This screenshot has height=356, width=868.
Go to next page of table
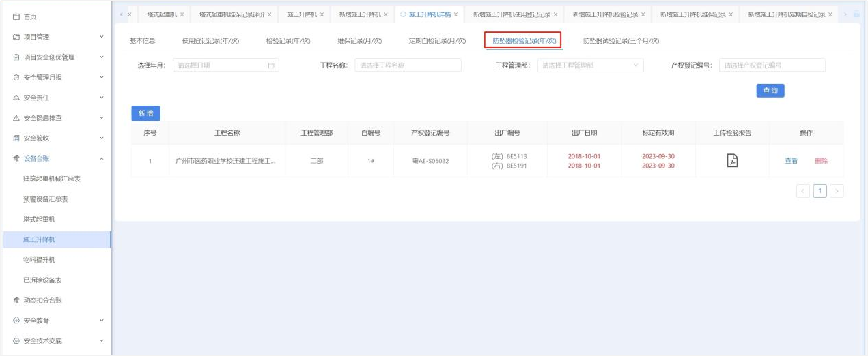tap(837, 191)
